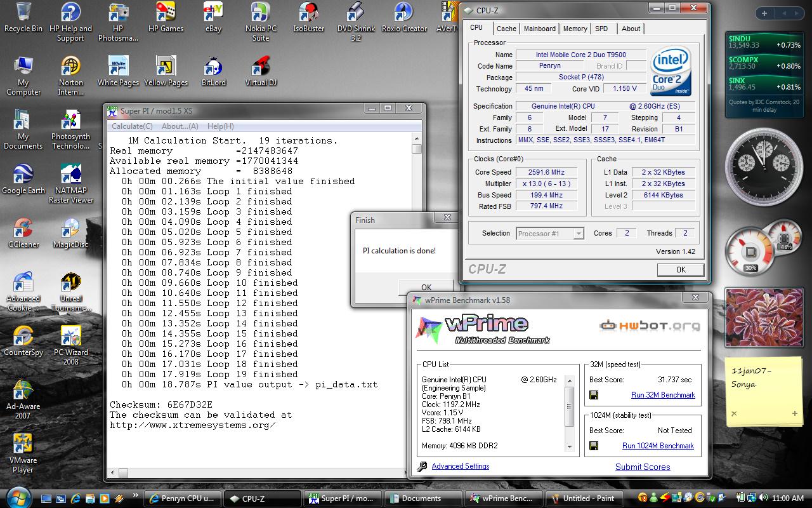
Task: Click the $INDU stock quote row
Action: point(765,42)
